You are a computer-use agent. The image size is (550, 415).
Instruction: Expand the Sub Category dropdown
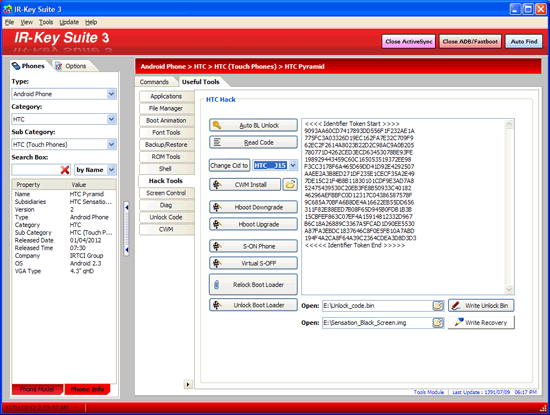click(x=112, y=145)
